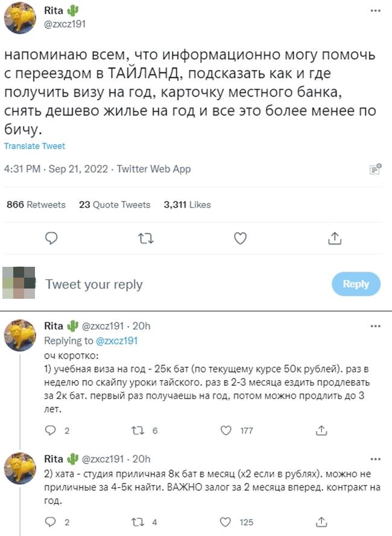Image resolution: width=392 pixels, height=536 pixels.
Task: Open more options on main tweet
Action: click(375, 11)
